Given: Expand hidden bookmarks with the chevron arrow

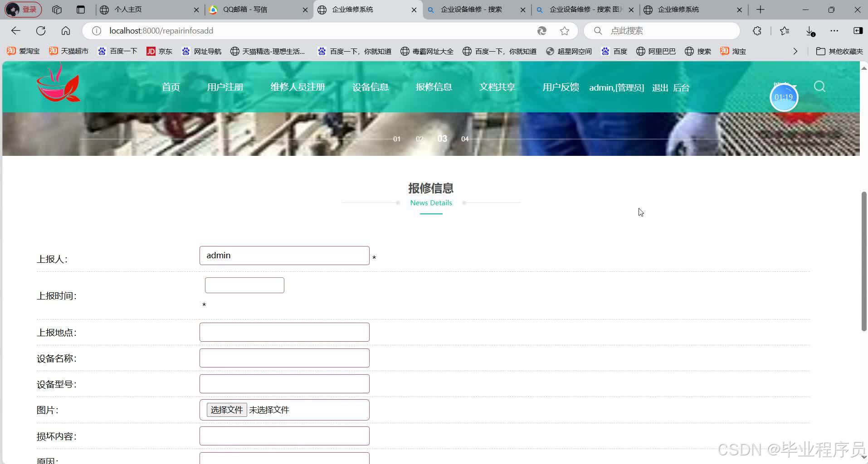Looking at the screenshot, I should (796, 51).
